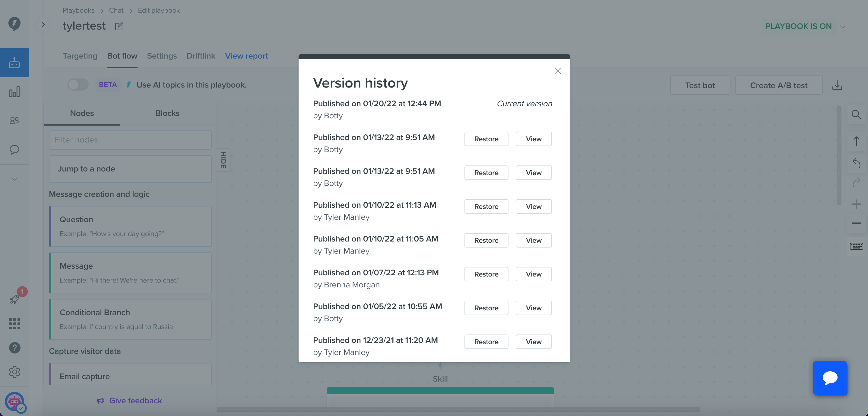This screenshot has height=416, width=868.
Task: Open the contacts people icon in sidebar
Action: (14, 120)
